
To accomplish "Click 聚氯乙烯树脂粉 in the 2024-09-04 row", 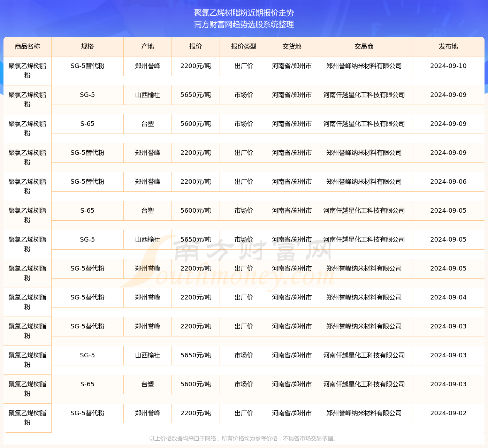I will pyautogui.click(x=28, y=302).
